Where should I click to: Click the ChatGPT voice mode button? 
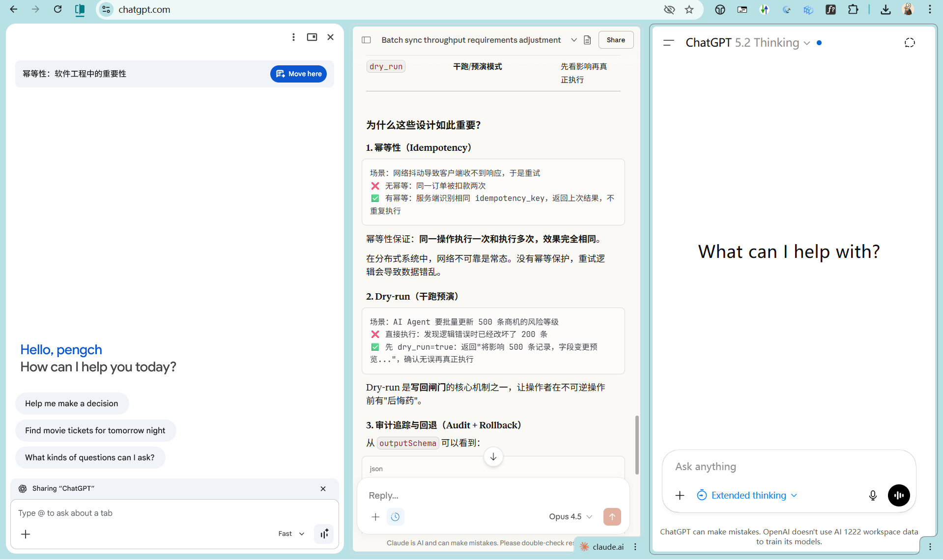(x=898, y=495)
